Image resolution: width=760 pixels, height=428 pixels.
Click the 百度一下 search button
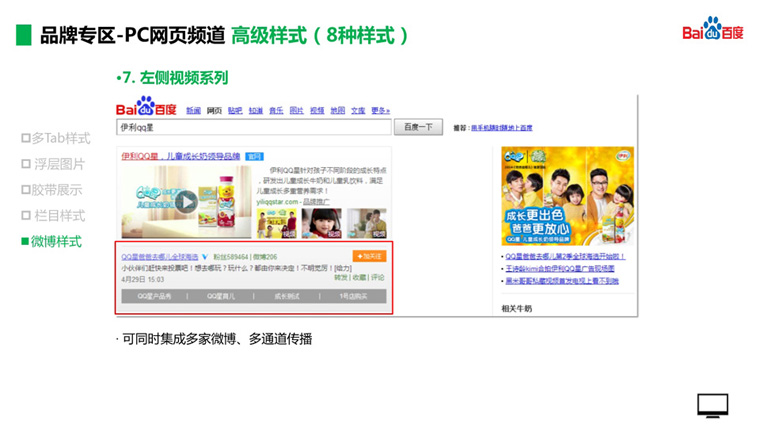point(418,127)
